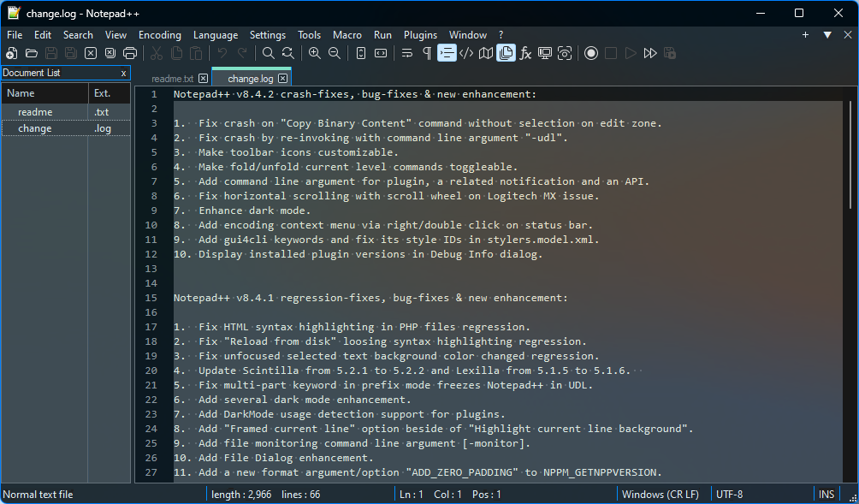Open the Window menu

coord(468,35)
